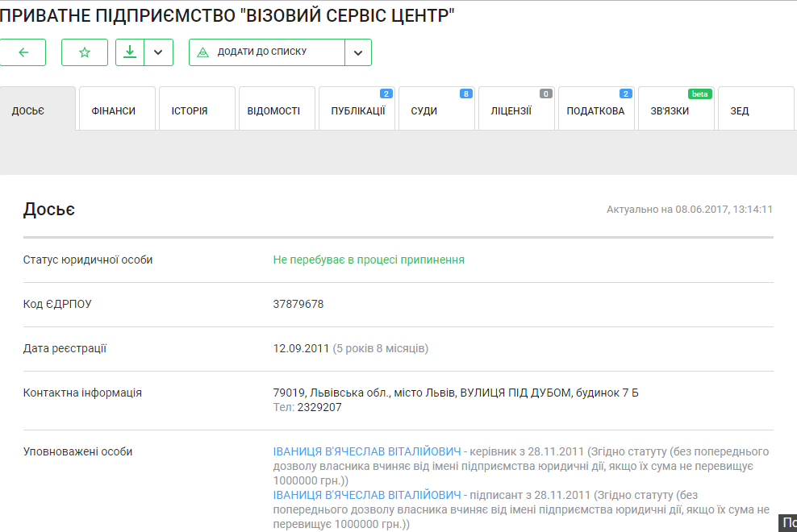Click the download icon button
This screenshot has height=532, width=797.
click(129, 52)
